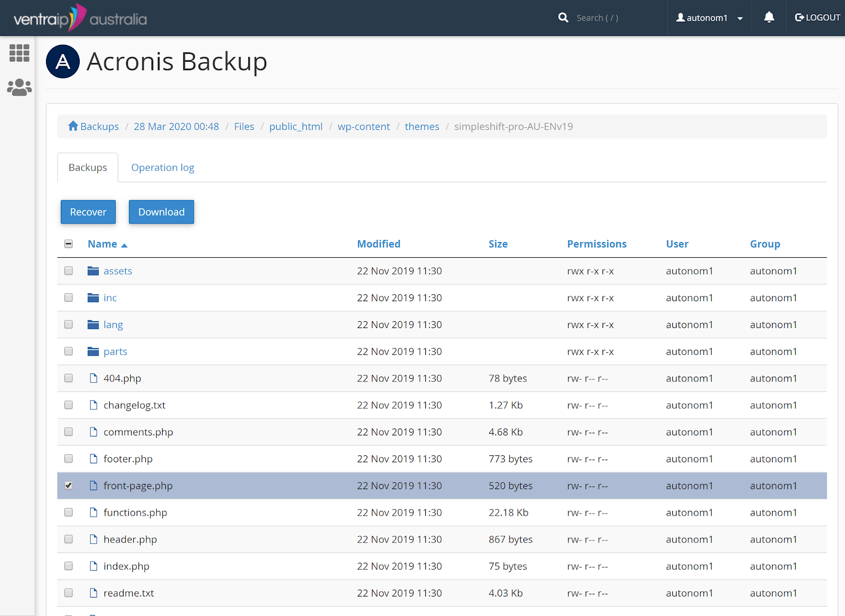Screen dimensions: 845x616
Task: Go to public_html in breadcrumb
Action: [296, 126]
